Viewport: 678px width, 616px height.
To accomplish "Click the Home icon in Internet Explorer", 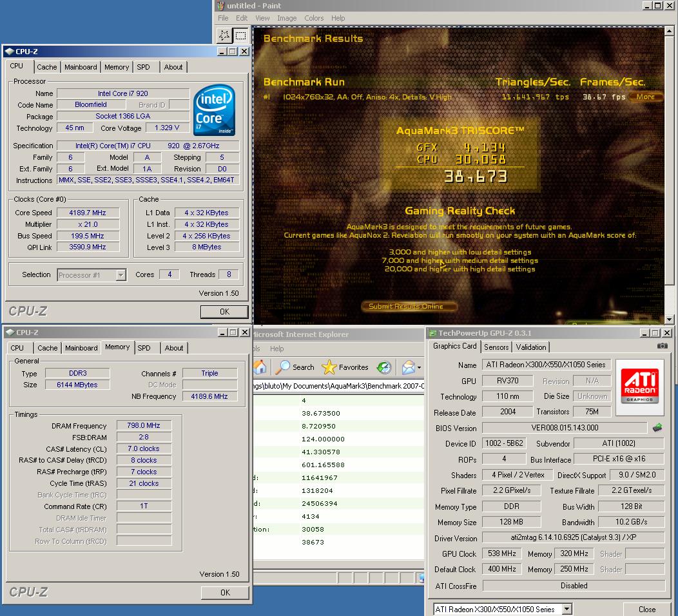I will pyautogui.click(x=260, y=367).
